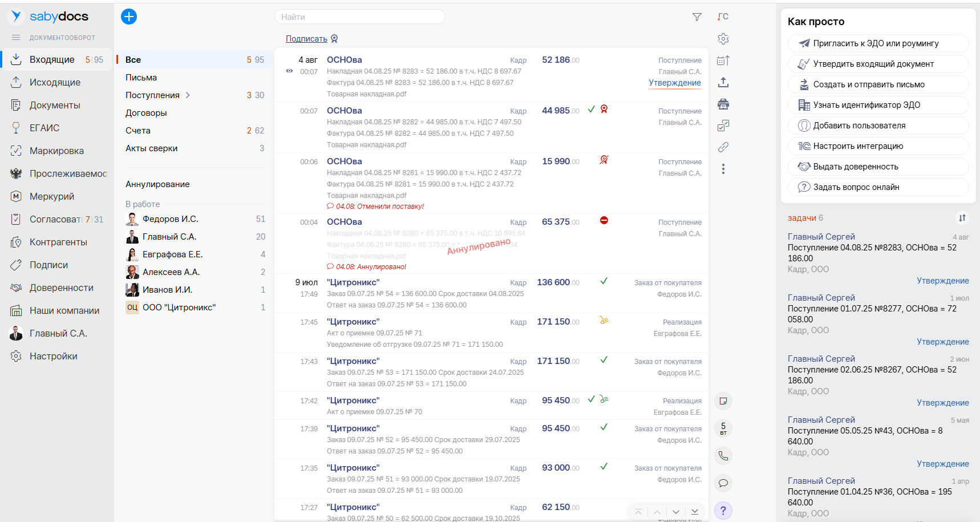
Task: Click the upload icon in right toolbar
Action: (723, 82)
